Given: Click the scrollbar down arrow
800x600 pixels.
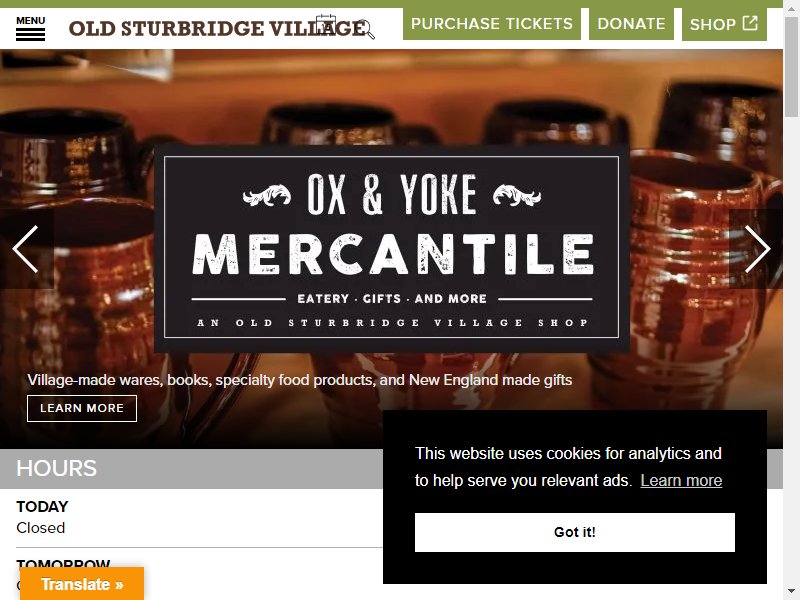Looking at the screenshot, I should click(791, 592).
